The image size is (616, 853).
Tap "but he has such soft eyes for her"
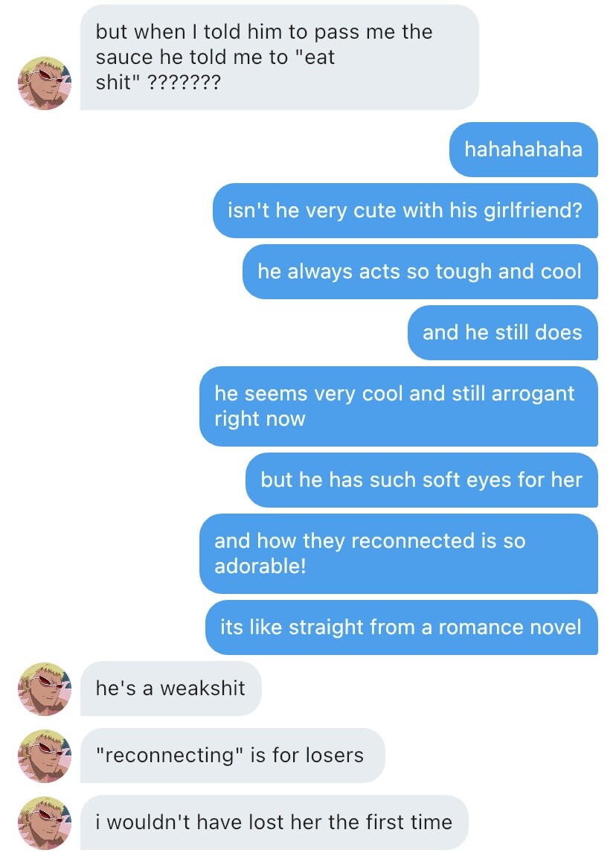(421, 480)
